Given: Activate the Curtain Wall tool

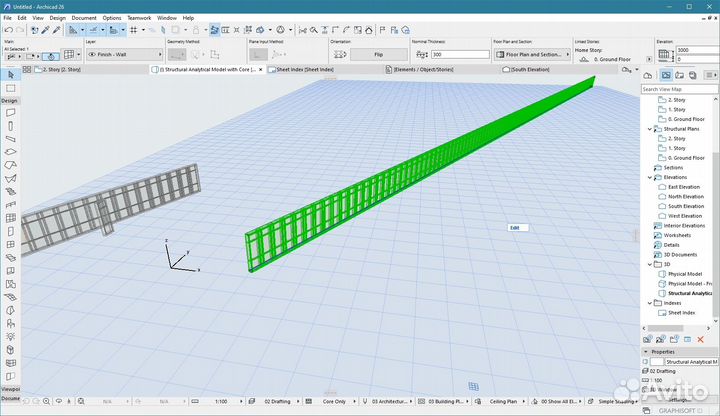Looking at the screenshot, I should click(11, 218).
